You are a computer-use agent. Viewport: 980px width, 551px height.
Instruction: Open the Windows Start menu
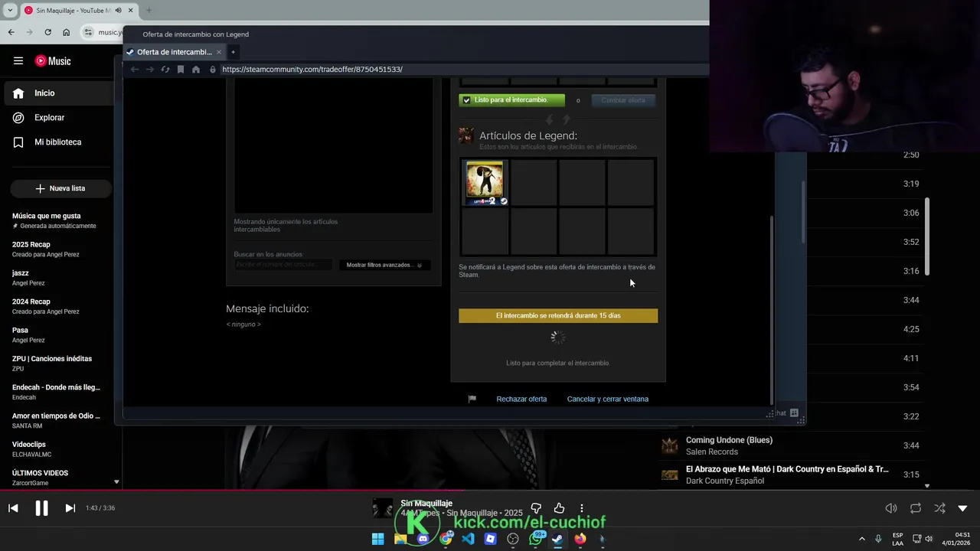coord(377,539)
